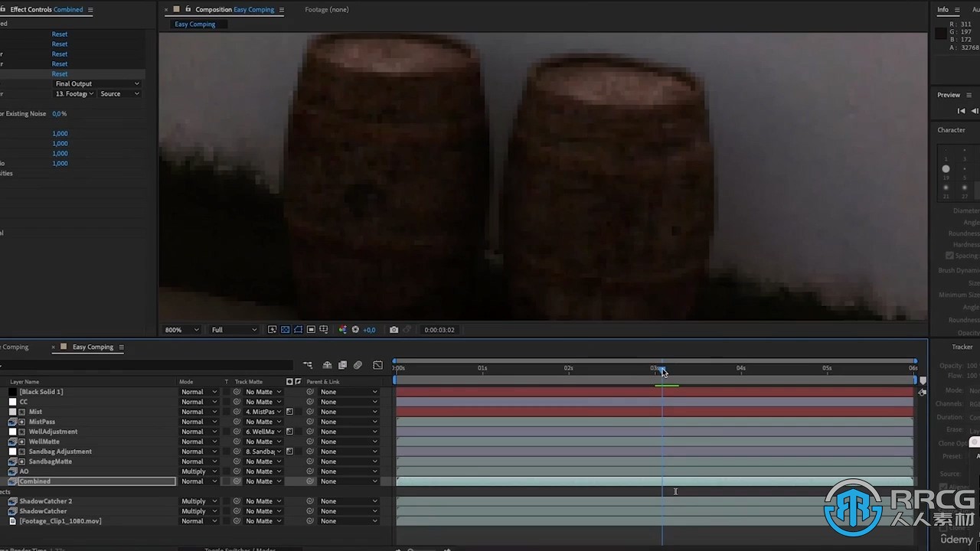Screen dimensions: 980x551
Task: Open the Tracker panel tab
Action: click(x=962, y=347)
